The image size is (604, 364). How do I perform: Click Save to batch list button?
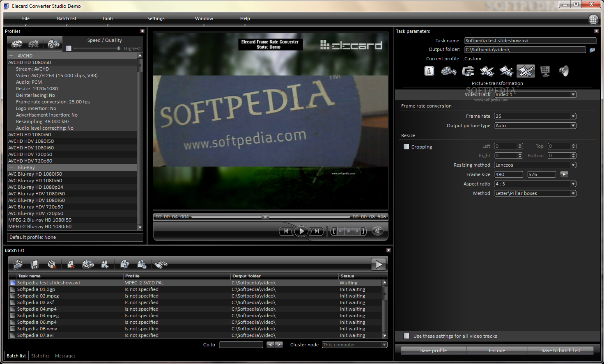(x=560, y=350)
